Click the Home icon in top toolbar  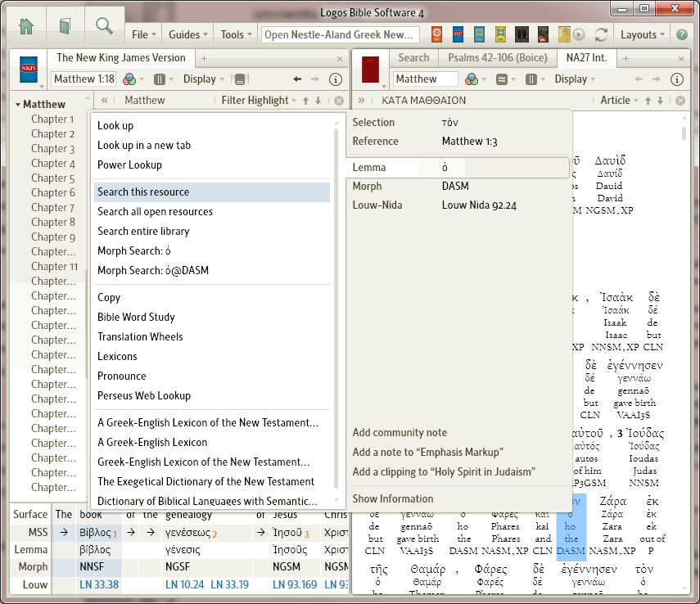click(x=26, y=26)
